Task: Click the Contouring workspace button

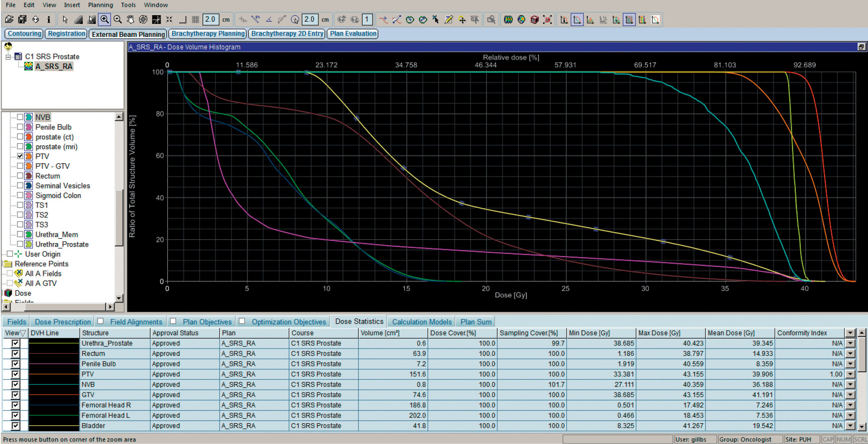Action: (24, 33)
